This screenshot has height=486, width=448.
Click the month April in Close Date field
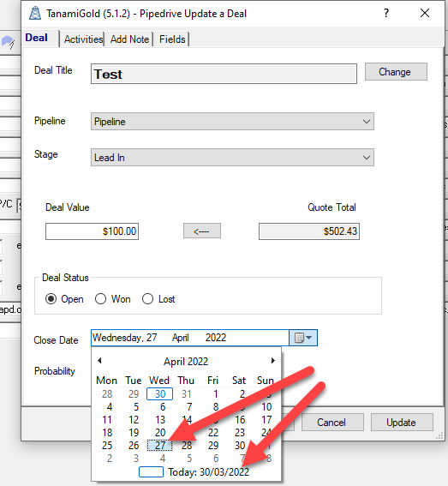coord(181,338)
